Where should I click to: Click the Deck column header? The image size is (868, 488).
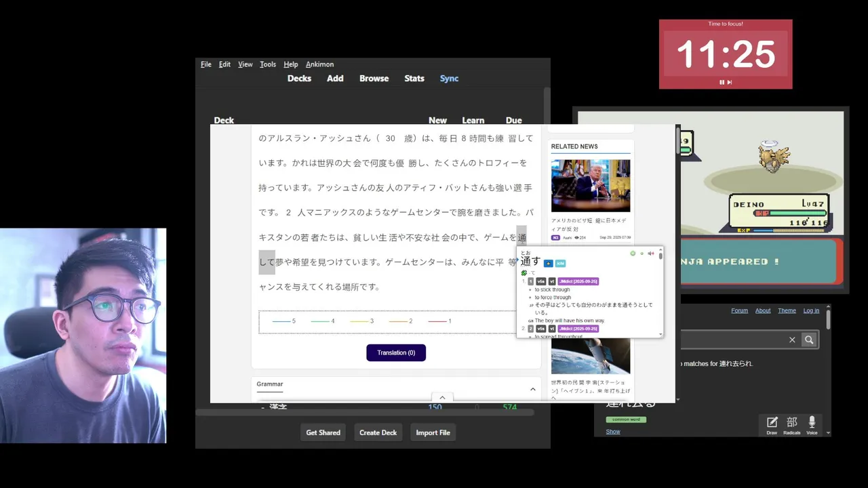(224, 121)
